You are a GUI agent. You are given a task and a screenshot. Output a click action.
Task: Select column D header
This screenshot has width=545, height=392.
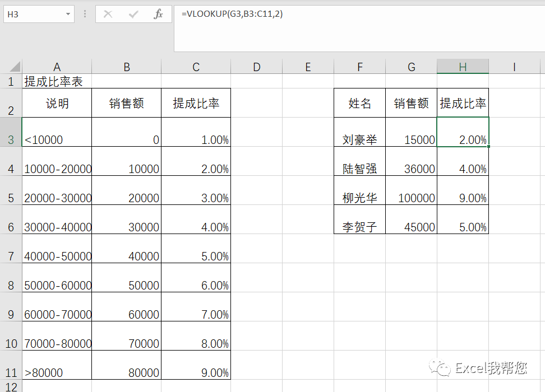(256, 67)
